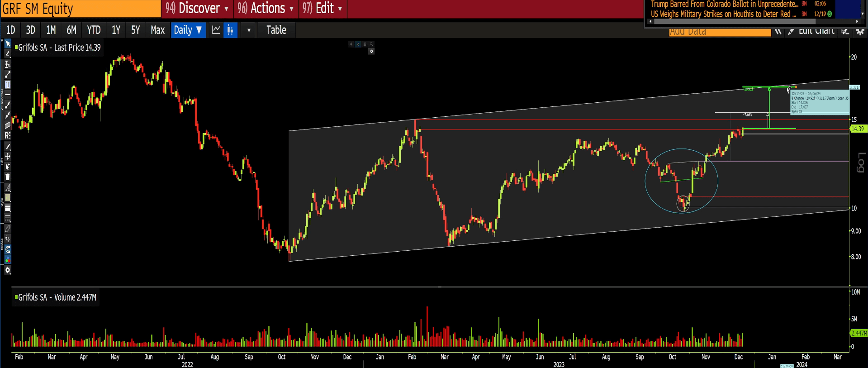Set chart range to 3D
The image size is (868, 368).
pyautogui.click(x=30, y=30)
